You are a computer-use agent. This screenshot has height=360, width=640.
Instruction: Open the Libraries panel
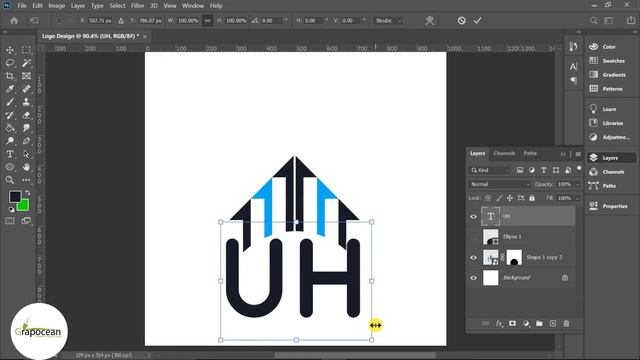pos(607,123)
